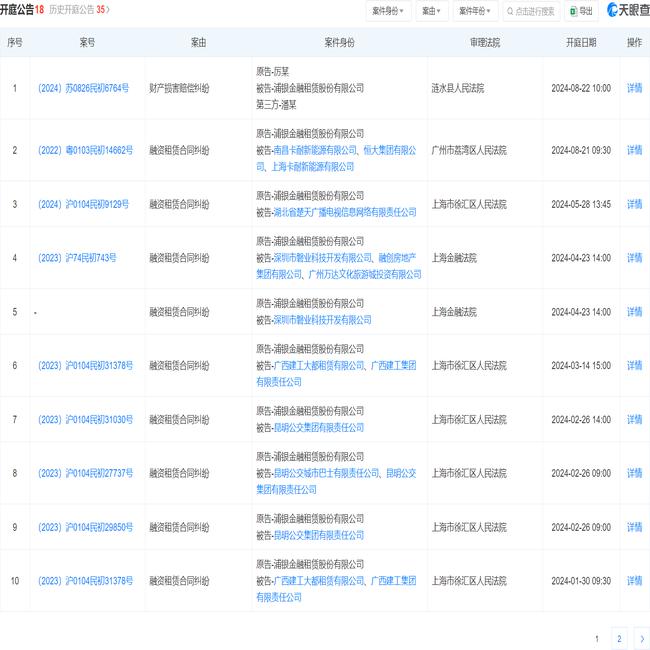This screenshot has width=650, height=650.
Task: Click 详情 for row 2
Action: [634, 150]
